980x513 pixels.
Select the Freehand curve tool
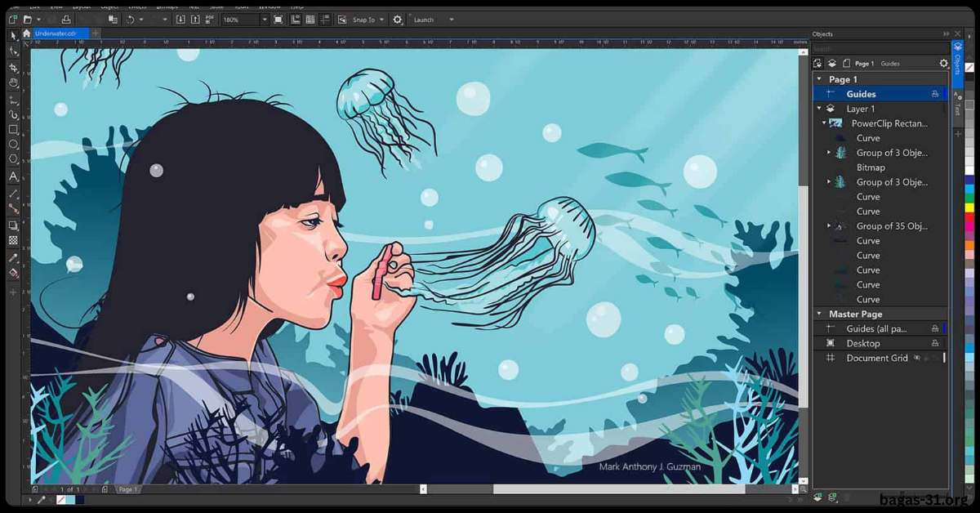13,100
